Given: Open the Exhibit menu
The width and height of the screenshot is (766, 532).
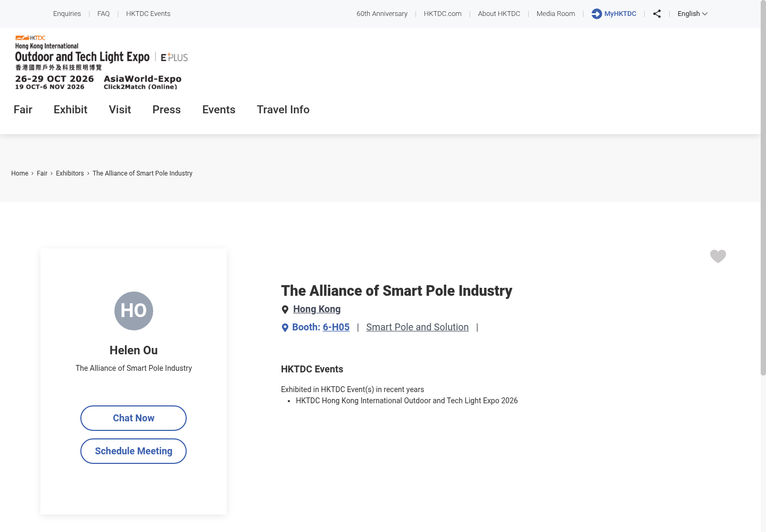Looking at the screenshot, I should (70, 110).
